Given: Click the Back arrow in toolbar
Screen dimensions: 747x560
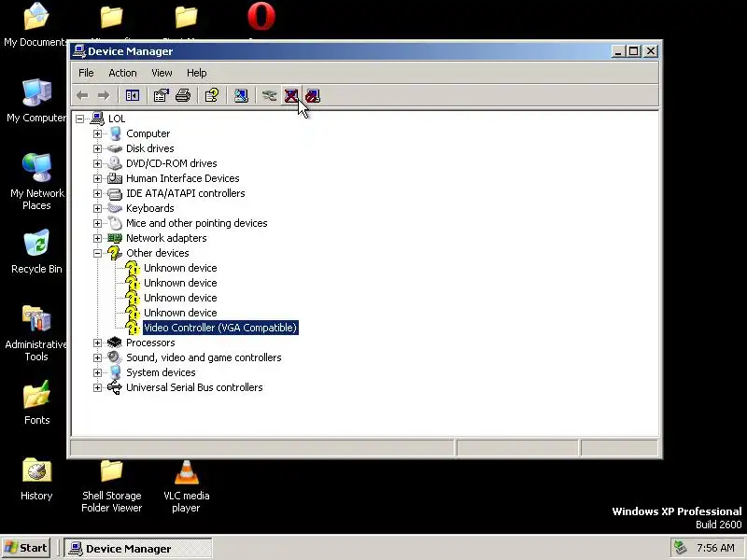Looking at the screenshot, I should pos(82,96).
